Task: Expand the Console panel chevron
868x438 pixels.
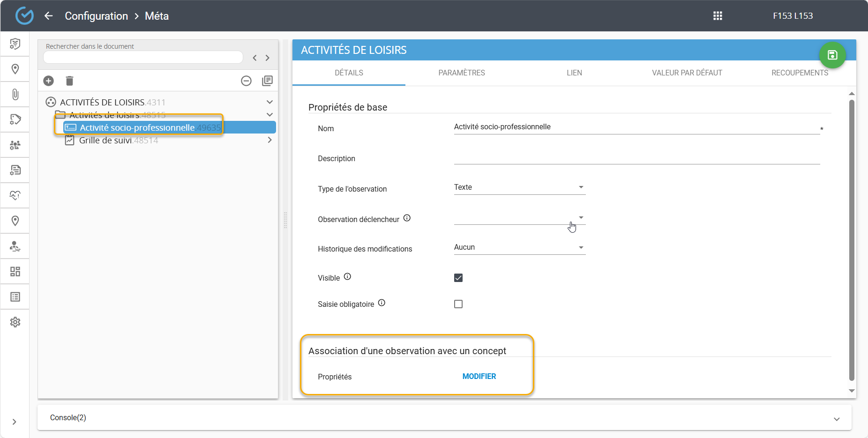Action: point(837,419)
